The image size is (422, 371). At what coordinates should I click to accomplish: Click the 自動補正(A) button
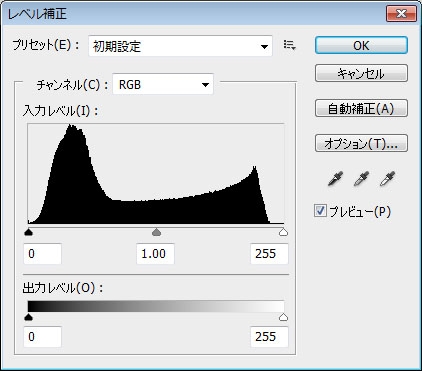361,108
